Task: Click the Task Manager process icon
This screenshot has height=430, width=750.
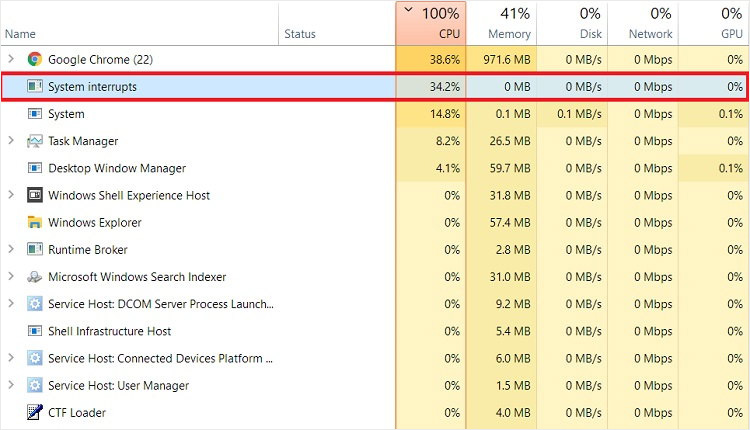Action: [x=35, y=141]
